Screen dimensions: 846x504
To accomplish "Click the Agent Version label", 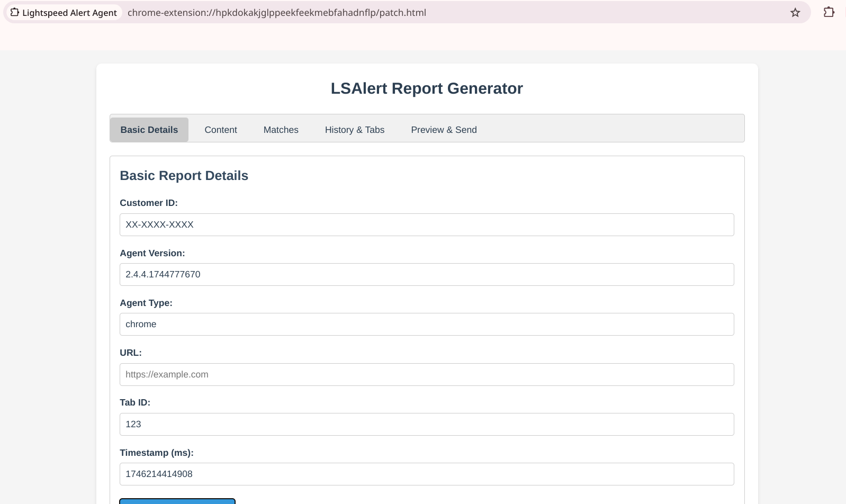I will 152,253.
